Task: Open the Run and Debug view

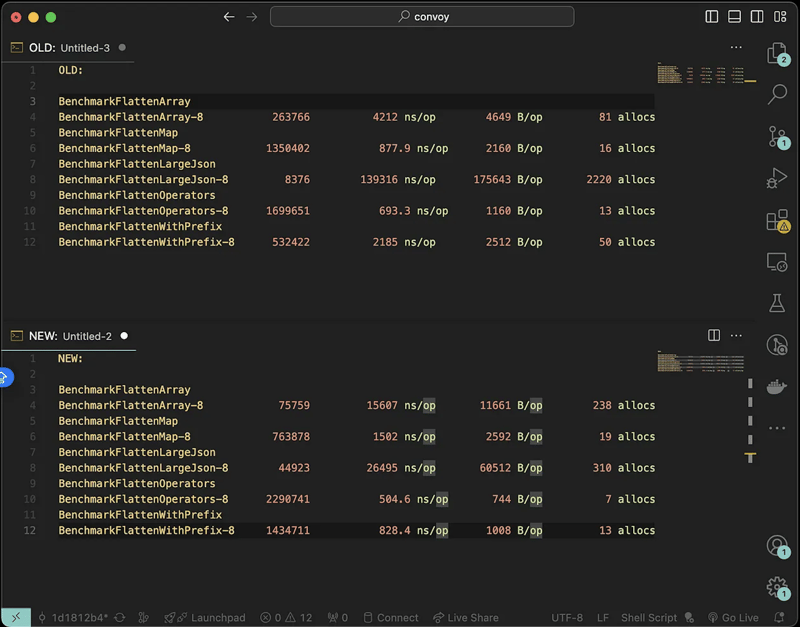Action: [776, 179]
